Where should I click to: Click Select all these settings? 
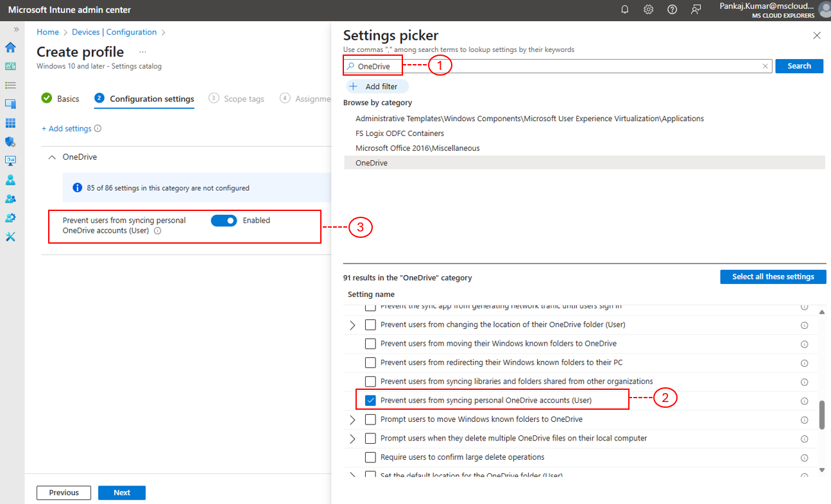(x=773, y=277)
